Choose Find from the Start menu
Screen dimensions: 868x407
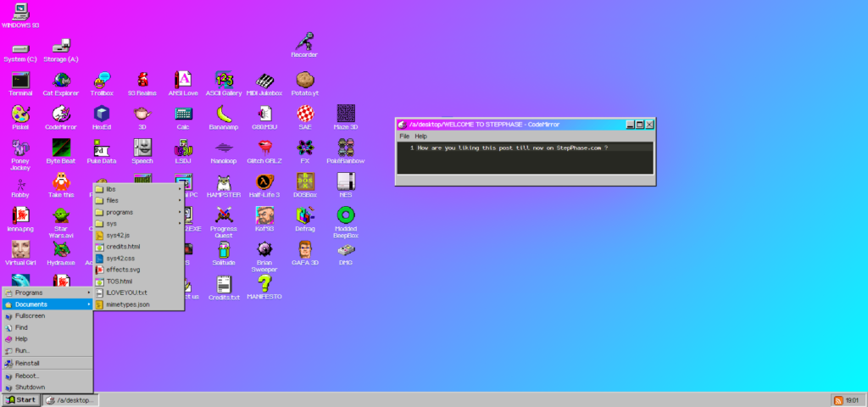[x=47, y=327]
